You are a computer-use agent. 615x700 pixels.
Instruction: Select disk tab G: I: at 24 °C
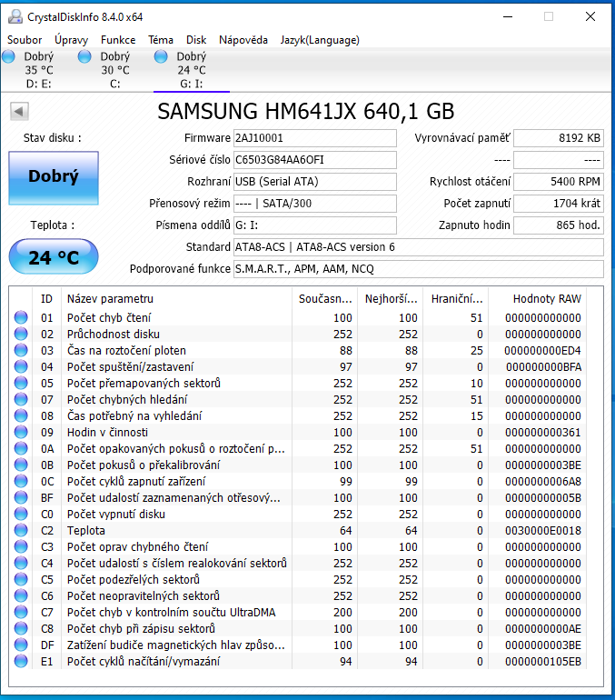192,70
